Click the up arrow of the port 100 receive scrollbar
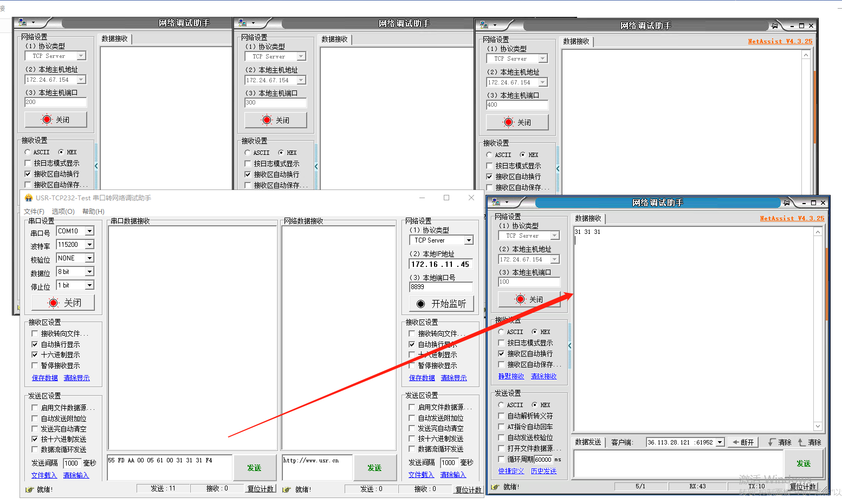The width and height of the screenshot is (842, 504). point(818,232)
